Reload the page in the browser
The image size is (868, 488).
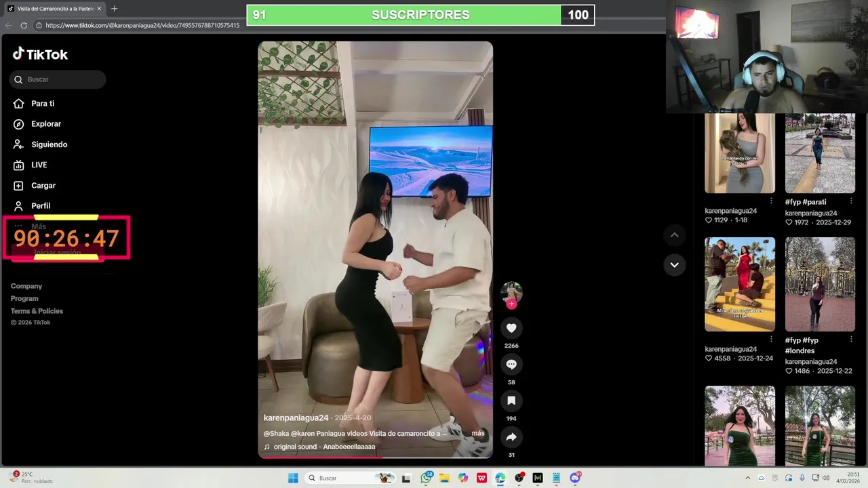(24, 25)
